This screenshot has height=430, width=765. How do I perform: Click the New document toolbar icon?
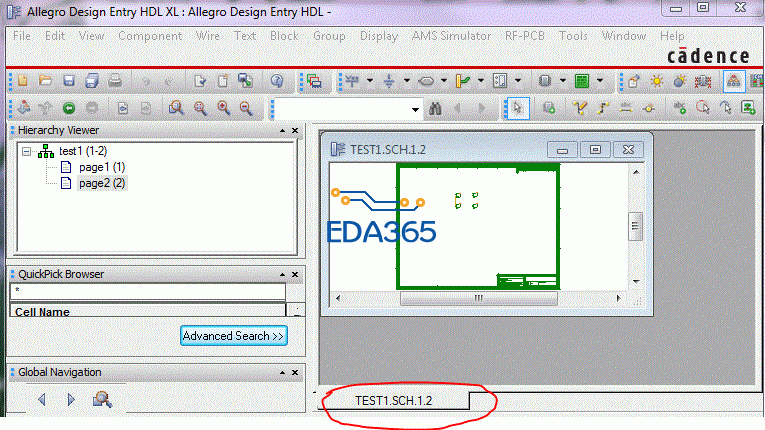pos(22,81)
